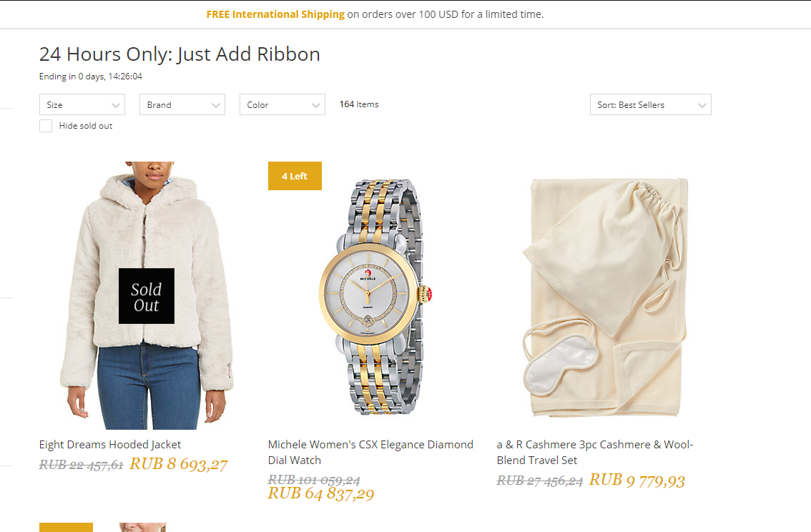The image size is (811, 532).
Task: Click the Eight Dreams Hooded Jacket title
Action: (110, 445)
